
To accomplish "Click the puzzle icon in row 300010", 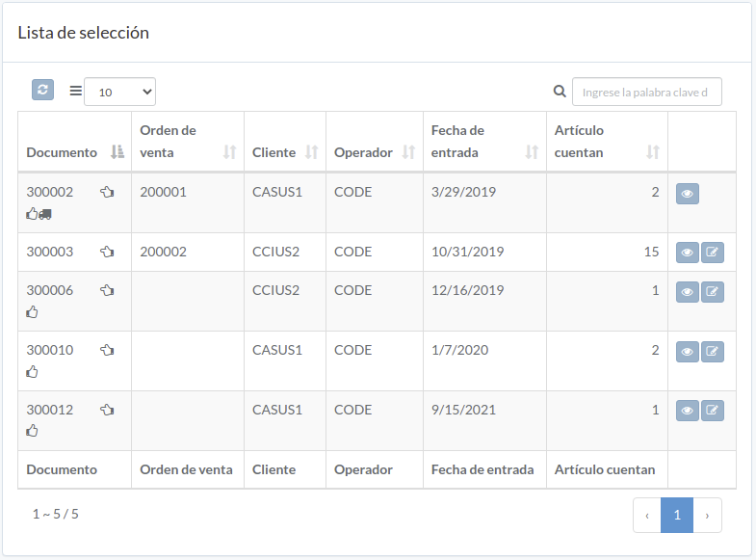I will point(107,350).
